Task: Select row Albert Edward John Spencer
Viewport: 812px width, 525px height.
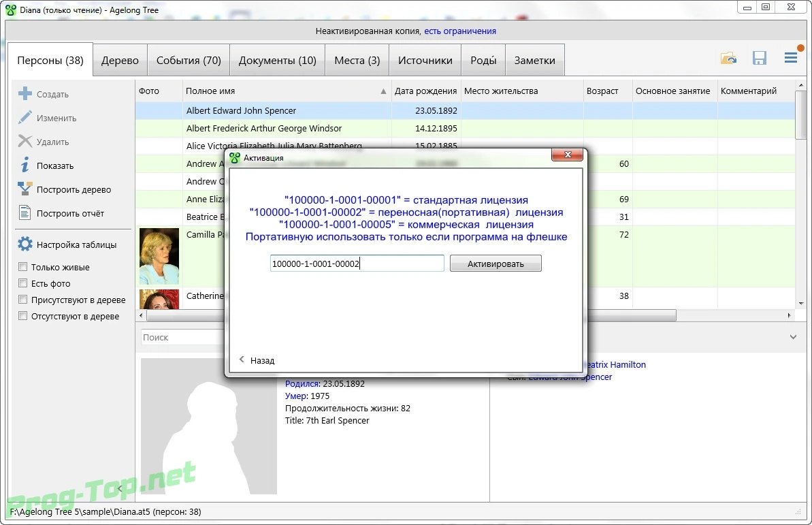Action: (465, 110)
